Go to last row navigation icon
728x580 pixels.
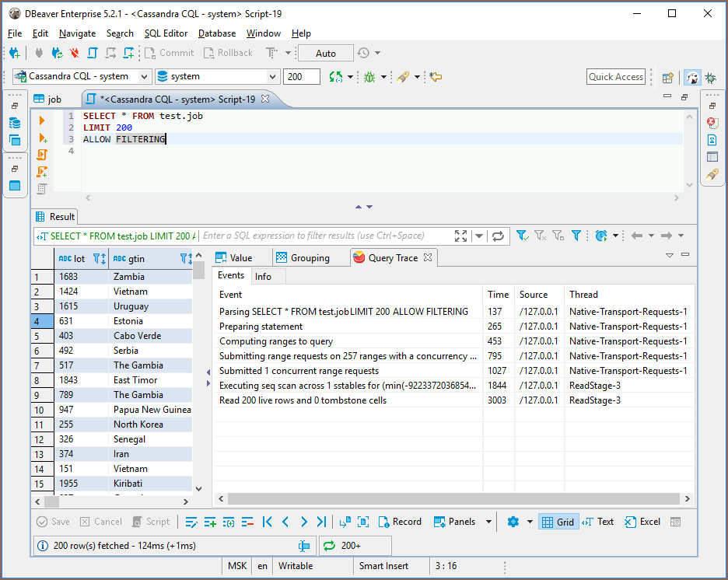point(321,522)
